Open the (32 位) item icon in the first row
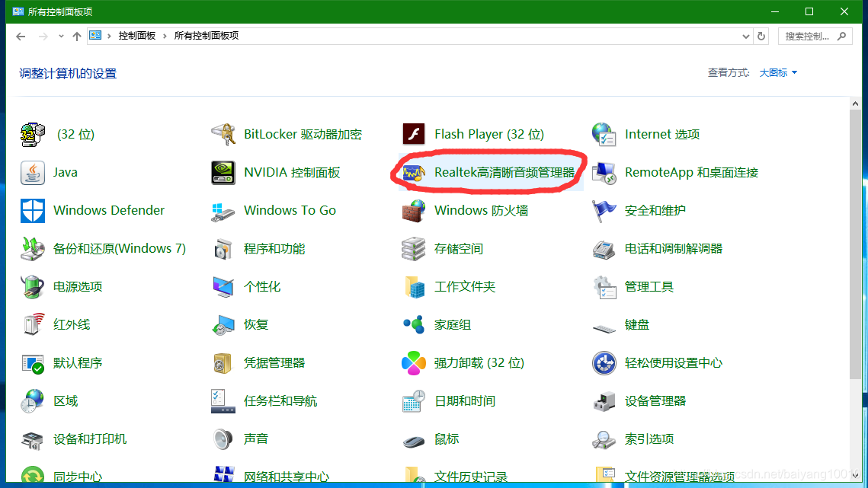Image resolution: width=868 pixels, height=488 pixels. click(x=33, y=135)
